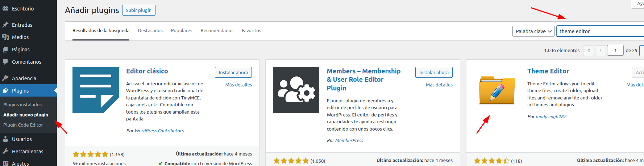
Task: Click the Editor clásico (1.158) ratings count
Action: tap(117, 154)
